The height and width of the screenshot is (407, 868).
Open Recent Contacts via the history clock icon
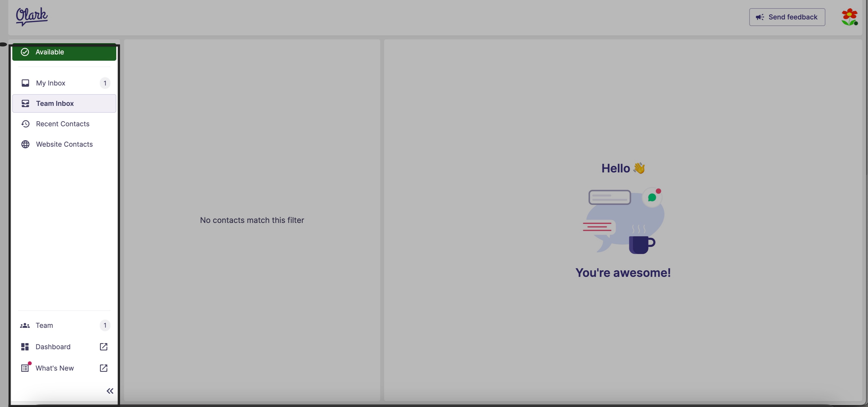click(25, 124)
